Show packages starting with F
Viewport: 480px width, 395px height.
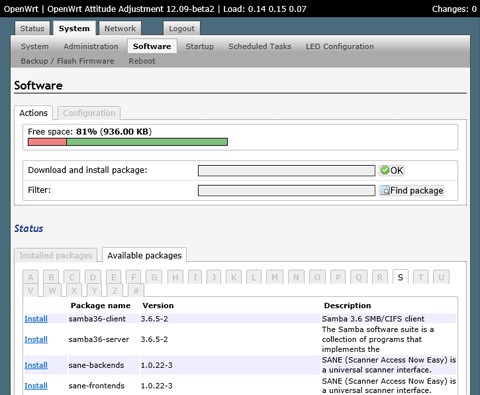133,277
